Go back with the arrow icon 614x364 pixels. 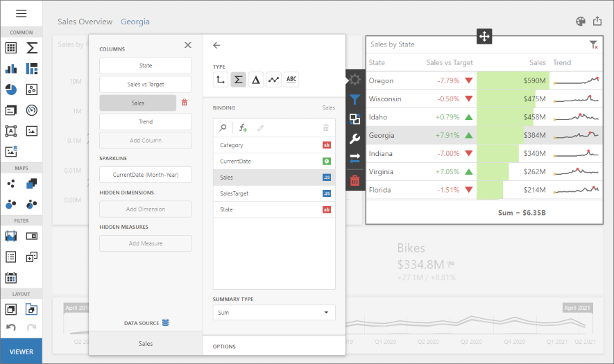(216, 45)
